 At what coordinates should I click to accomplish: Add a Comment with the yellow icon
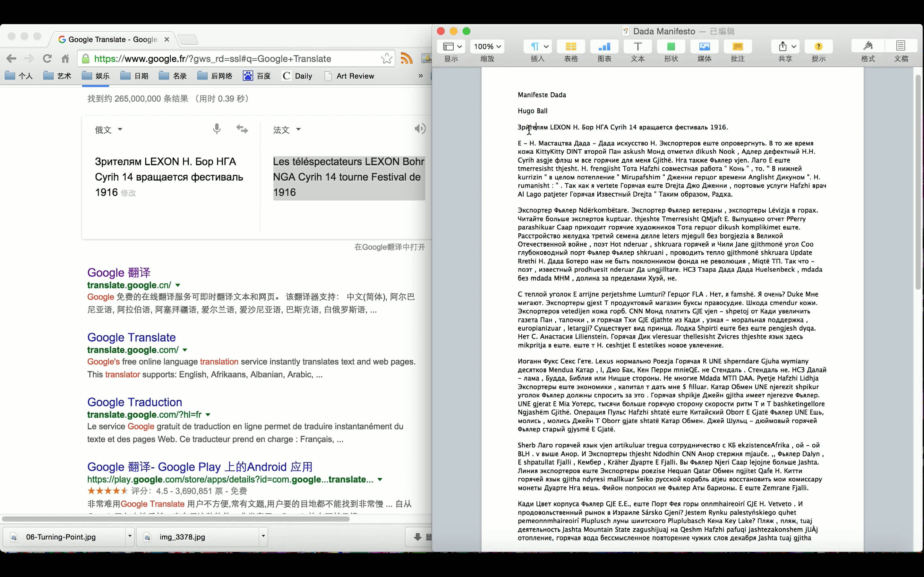coord(737,46)
